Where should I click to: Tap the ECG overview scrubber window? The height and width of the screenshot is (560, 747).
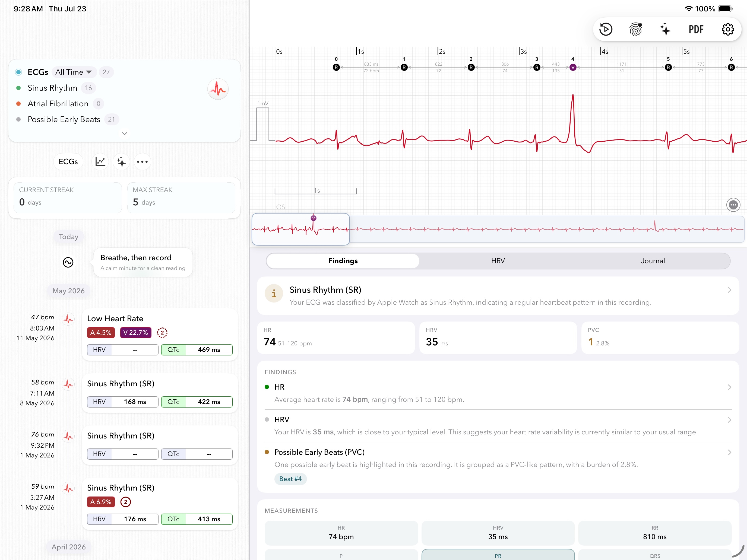300,229
